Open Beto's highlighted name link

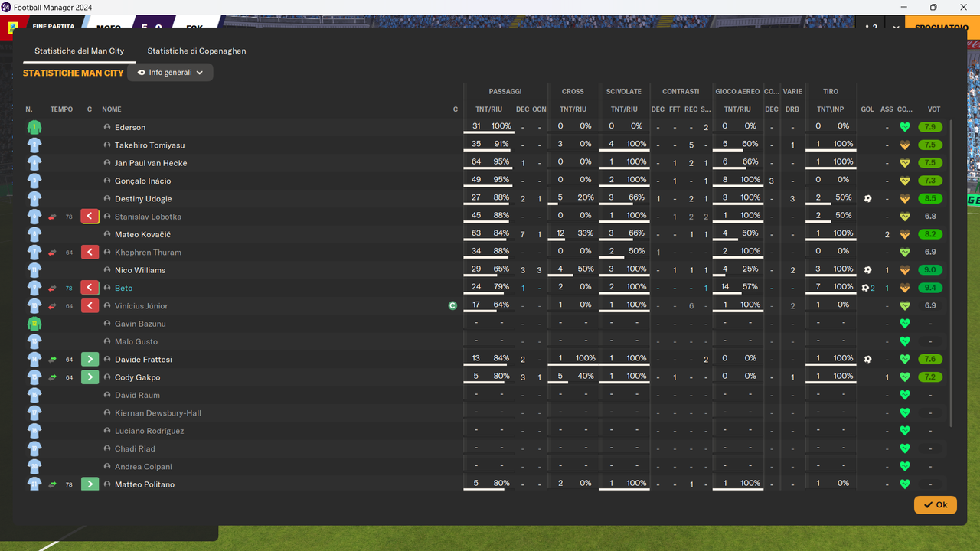pyautogui.click(x=124, y=288)
